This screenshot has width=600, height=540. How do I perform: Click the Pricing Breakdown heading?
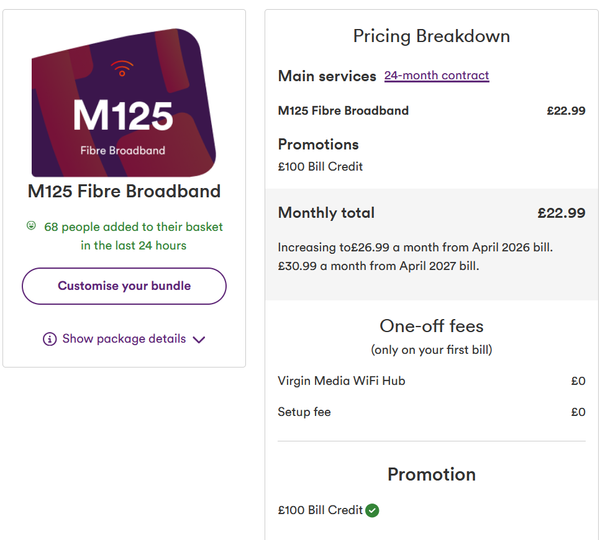coord(431,36)
